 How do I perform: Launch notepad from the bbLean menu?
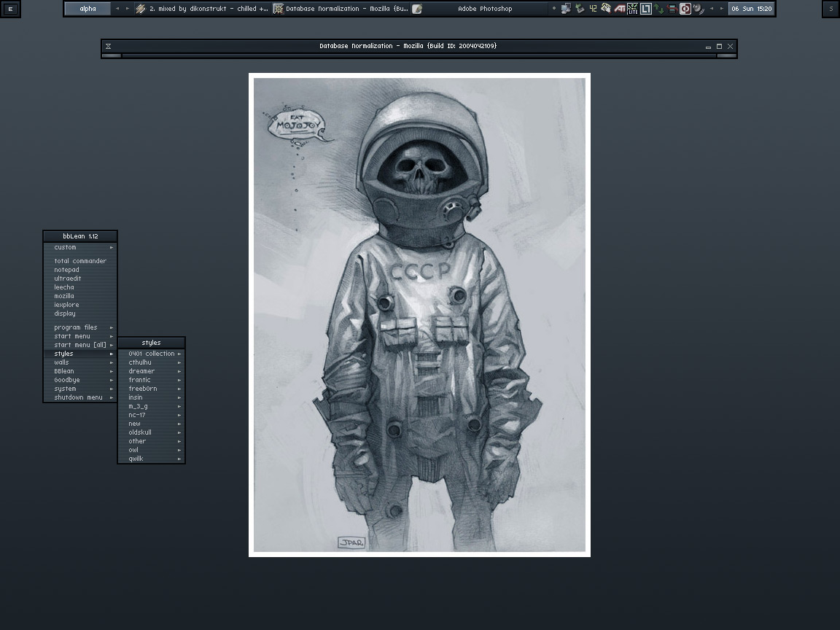[x=80, y=270]
